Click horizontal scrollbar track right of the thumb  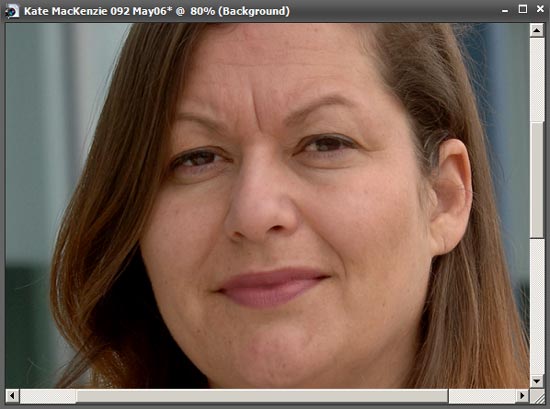pyautogui.click(x=482, y=396)
